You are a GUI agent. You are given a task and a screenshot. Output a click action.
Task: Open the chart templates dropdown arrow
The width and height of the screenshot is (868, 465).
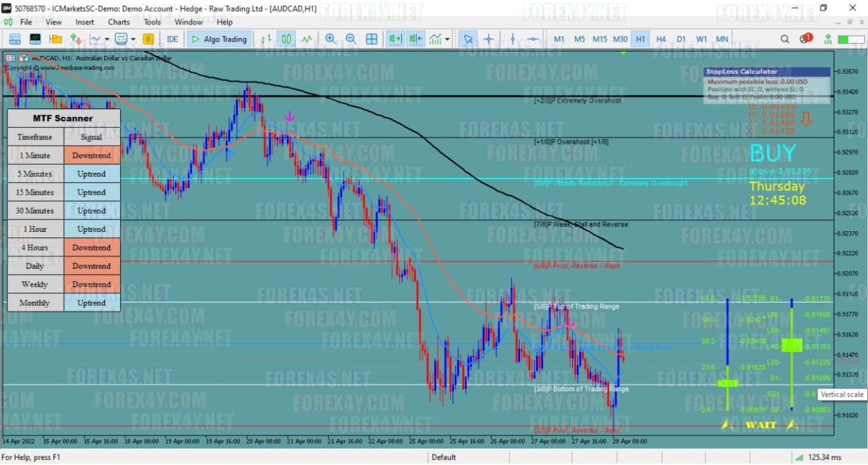tap(133, 39)
